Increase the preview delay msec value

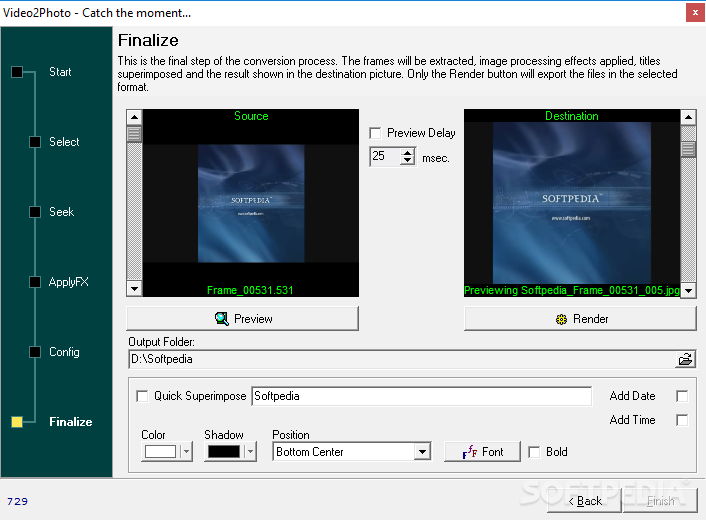click(x=407, y=153)
